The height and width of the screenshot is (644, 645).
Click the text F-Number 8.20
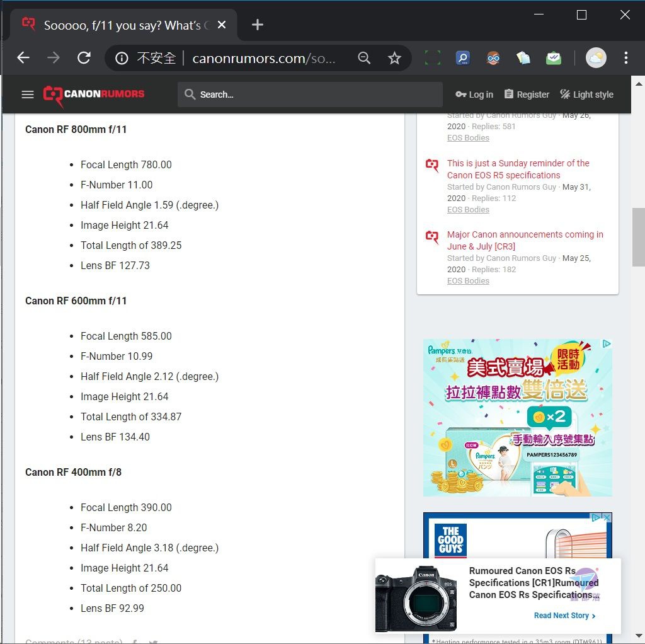113,528
